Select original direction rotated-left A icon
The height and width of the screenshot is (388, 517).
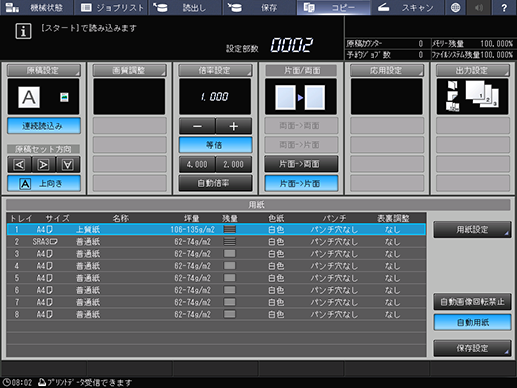coord(19,164)
